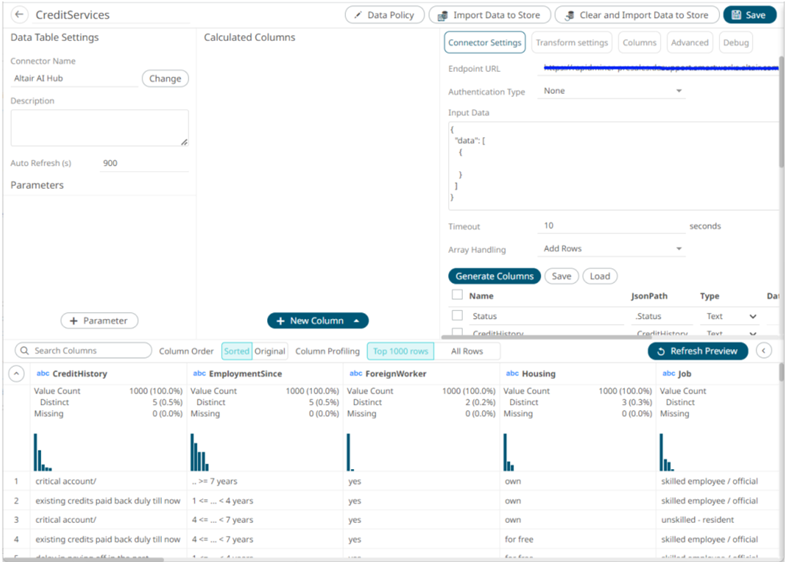Expand the Array Handling dropdown
The width and height of the screenshot is (785, 562).
point(612,248)
